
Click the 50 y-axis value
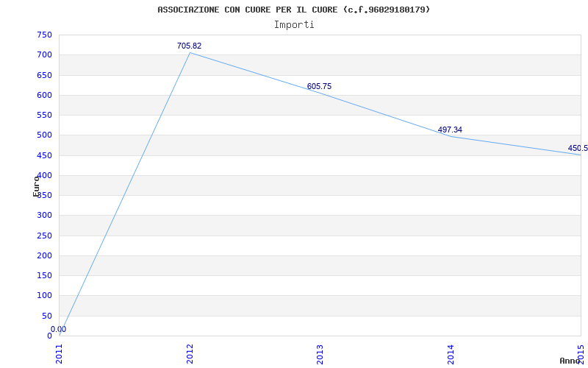tap(47, 316)
